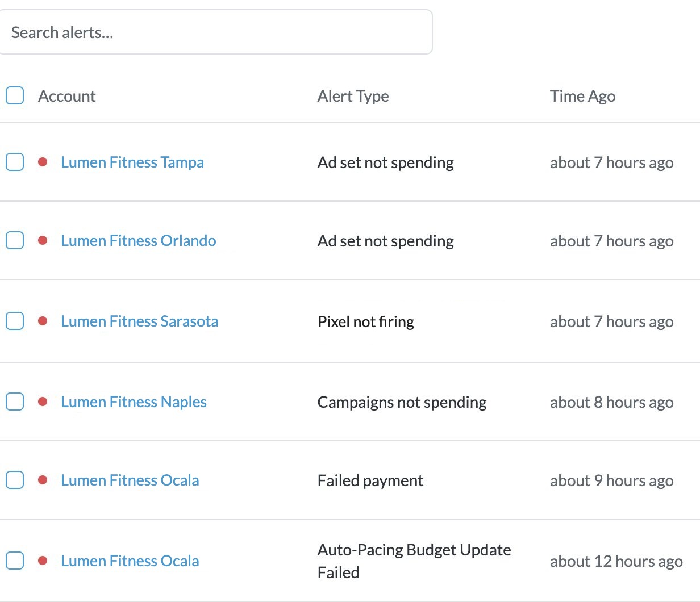Toggle the select-all checkbox beside Account header
Screen dimensions: 700x602
pos(15,95)
